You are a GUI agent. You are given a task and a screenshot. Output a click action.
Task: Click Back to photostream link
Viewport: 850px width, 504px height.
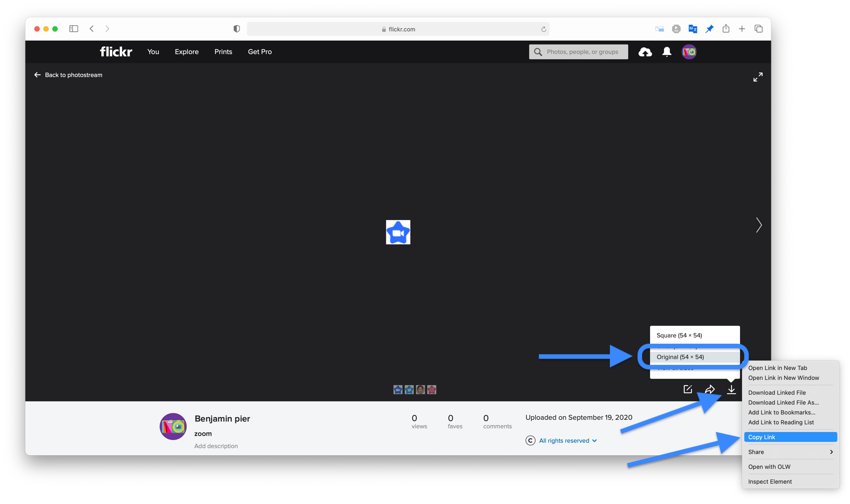[68, 75]
